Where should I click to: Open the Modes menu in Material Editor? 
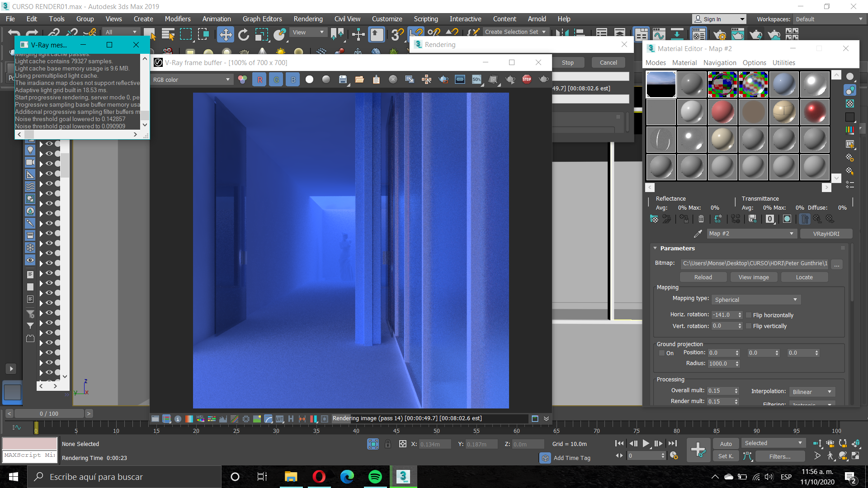[656, 63]
